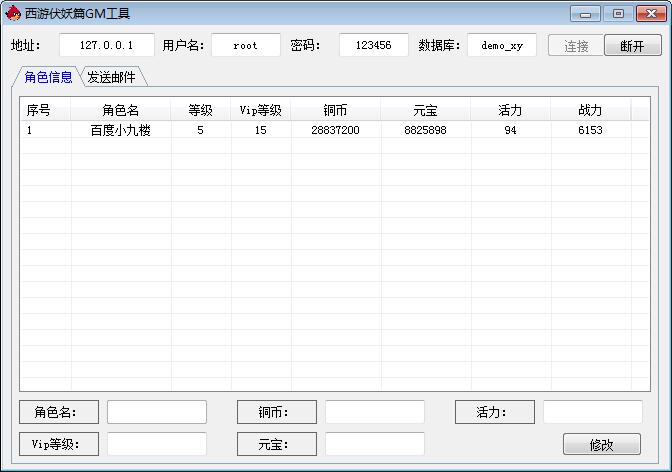Click the 元宝 column header
The image size is (672, 472).
[x=425, y=110]
